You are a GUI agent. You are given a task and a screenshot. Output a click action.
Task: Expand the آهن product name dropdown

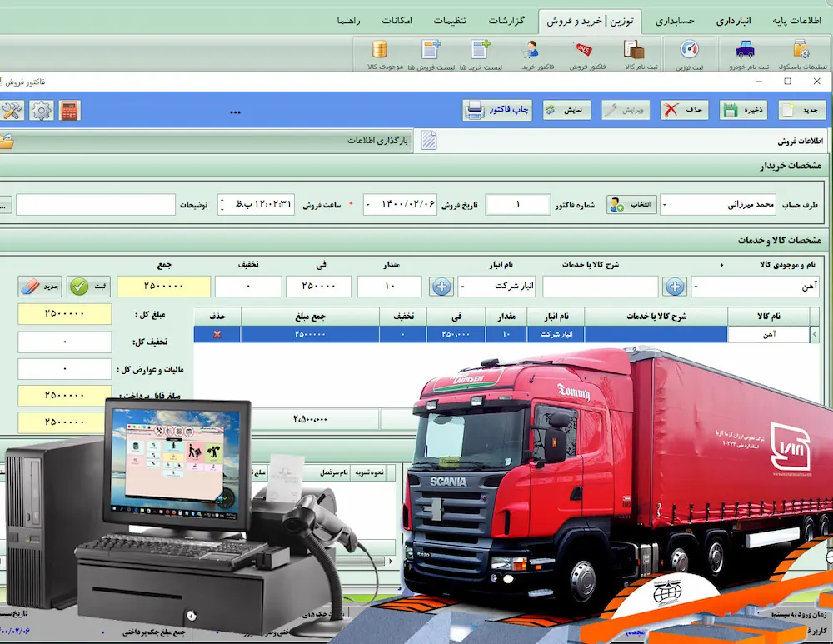coord(696,287)
